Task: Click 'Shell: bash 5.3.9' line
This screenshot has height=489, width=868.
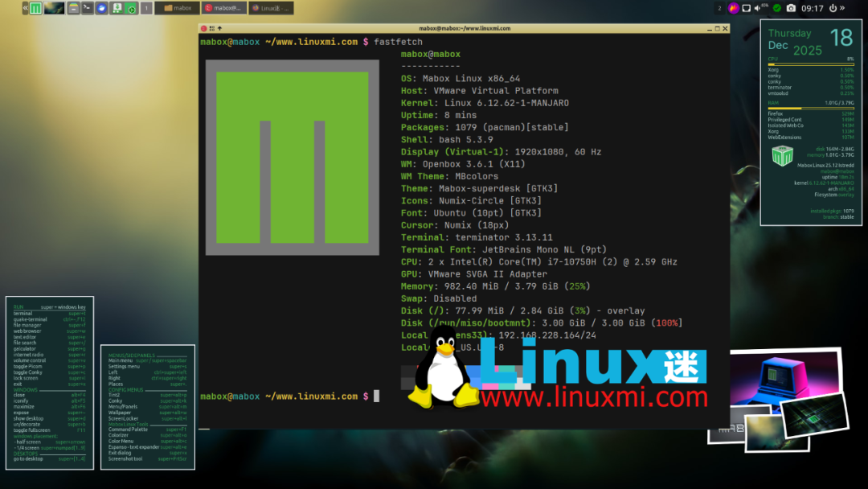Action: (447, 140)
